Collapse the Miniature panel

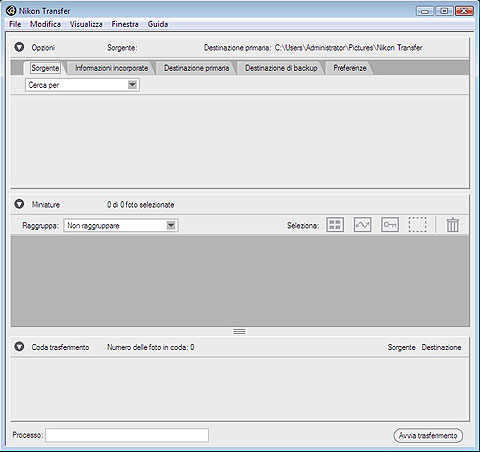pos(19,204)
